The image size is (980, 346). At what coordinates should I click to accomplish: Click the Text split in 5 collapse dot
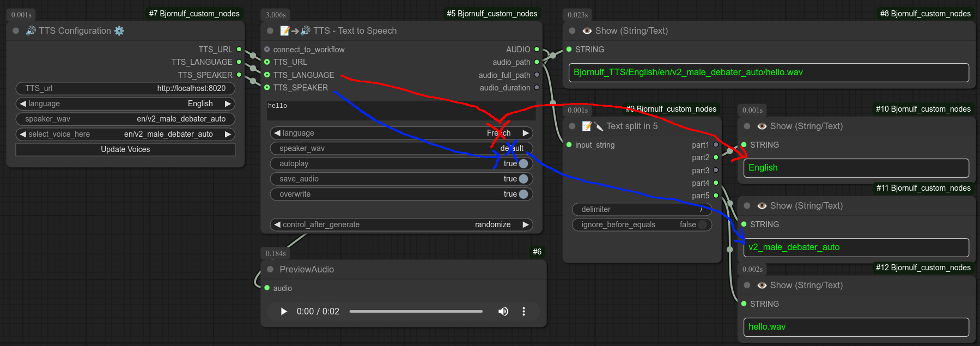572,126
